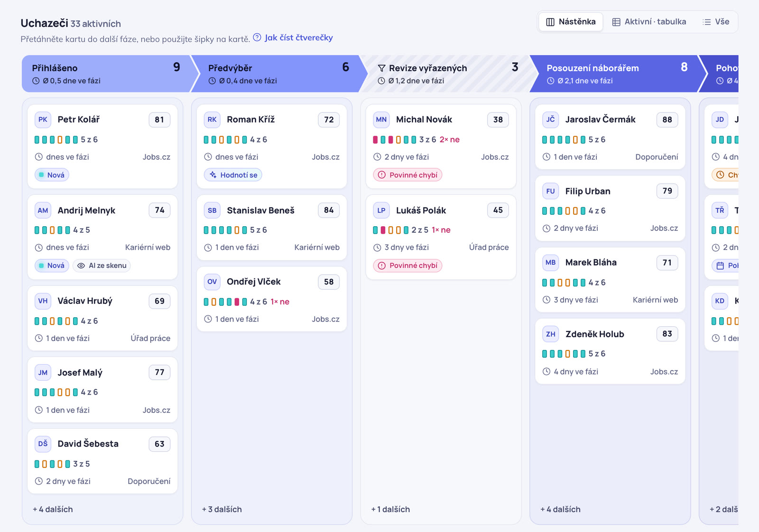Show + 3 dalších in Předvýběr column
The height and width of the screenshot is (532, 759).
pyautogui.click(x=222, y=509)
